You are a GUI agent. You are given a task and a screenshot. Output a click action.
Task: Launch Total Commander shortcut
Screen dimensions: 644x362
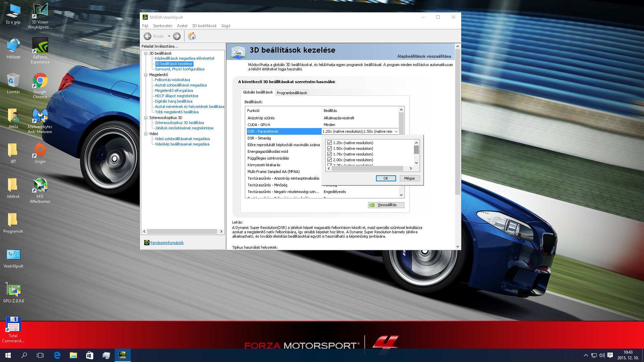point(13,330)
